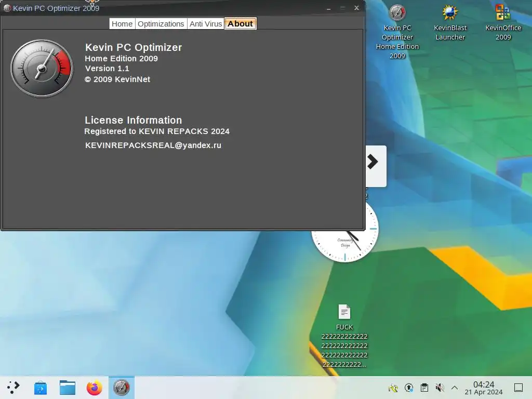Click the 'Version 1.1' text
532x399 pixels.
coord(107,69)
